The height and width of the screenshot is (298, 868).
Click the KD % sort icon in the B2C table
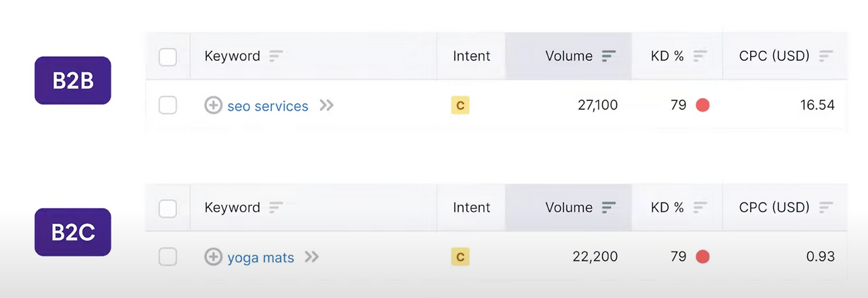[x=700, y=208]
